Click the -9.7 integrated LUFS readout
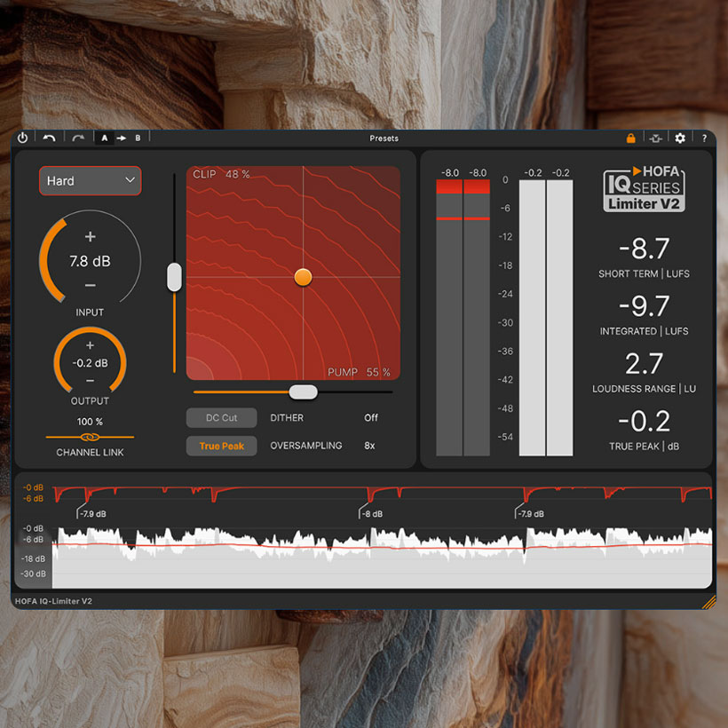728x728 pixels. [x=644, y=306]
